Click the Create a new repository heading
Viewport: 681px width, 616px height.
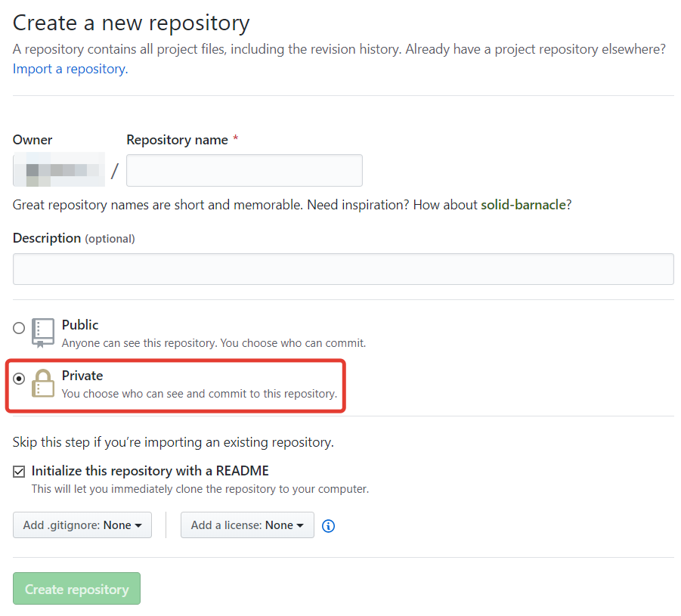pos(131,23)
